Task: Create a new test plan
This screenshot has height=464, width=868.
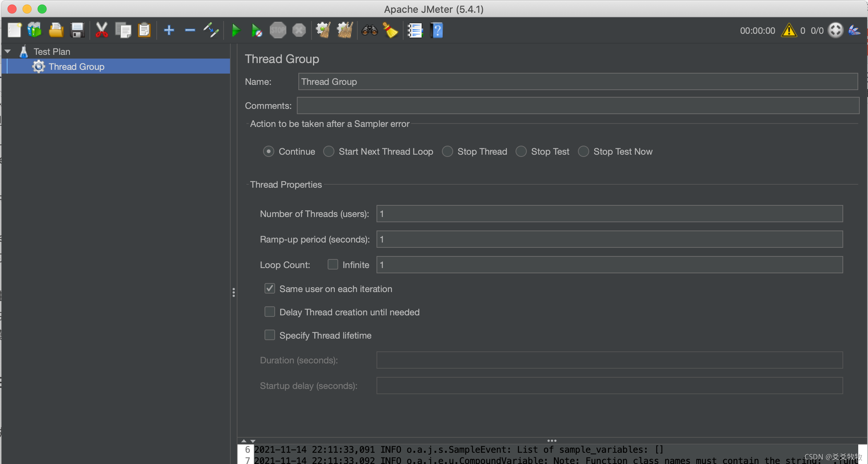Action: tap(14, 30)
